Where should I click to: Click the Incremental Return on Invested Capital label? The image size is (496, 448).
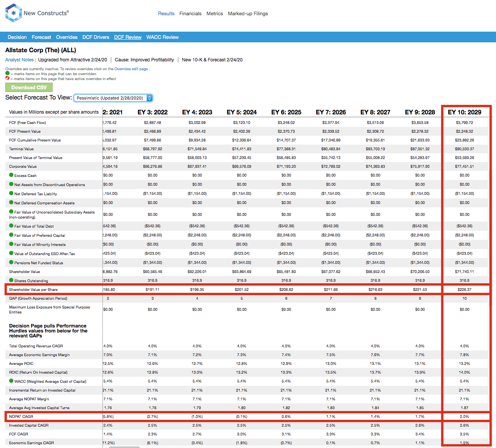pyautogui.click(x=42, y=390)
